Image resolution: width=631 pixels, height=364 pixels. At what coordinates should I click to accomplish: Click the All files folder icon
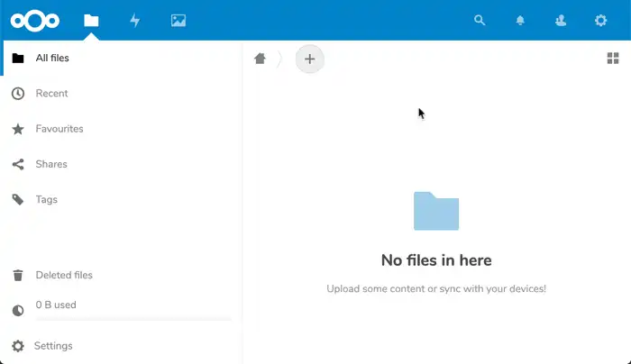(18, 59)
